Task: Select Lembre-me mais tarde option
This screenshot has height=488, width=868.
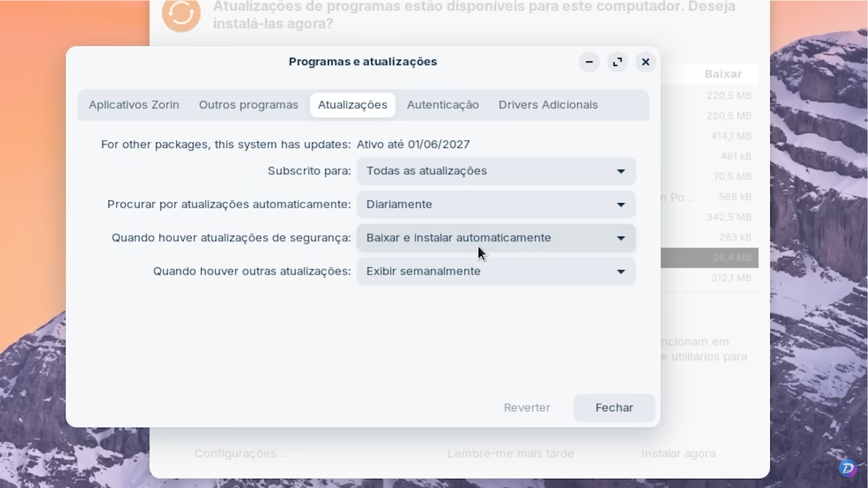Action: [x=510, y=453]
